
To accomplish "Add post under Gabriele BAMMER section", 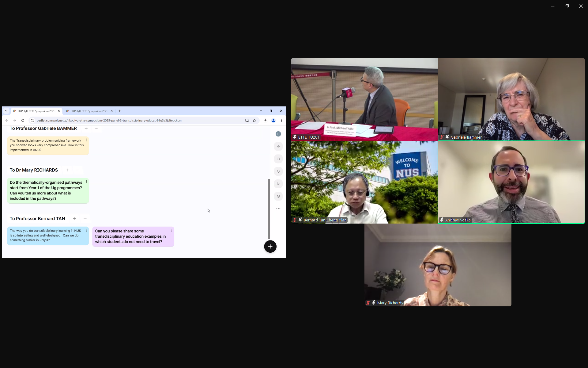I will point(86,128).
